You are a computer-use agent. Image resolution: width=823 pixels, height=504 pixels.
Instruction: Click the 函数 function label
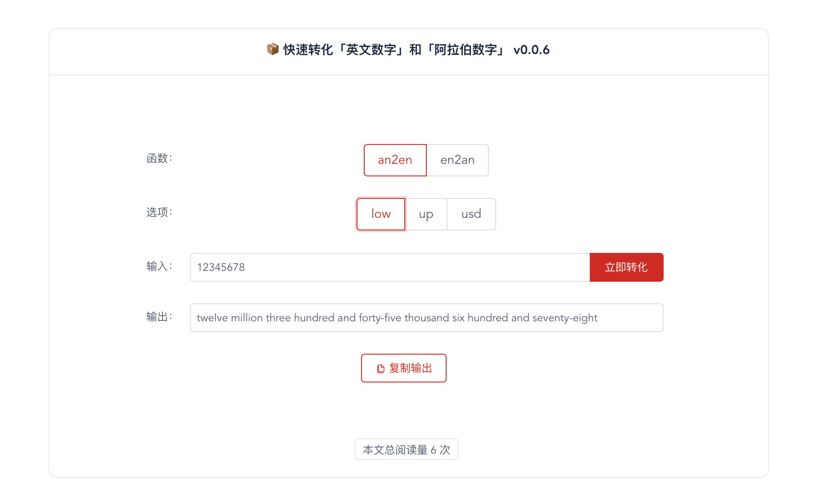tap(159, 158)
